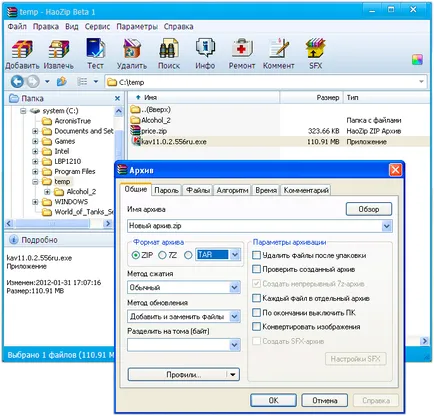This screenshot has height=416, width=434.
Task: Click the Обзор browse button
Action: point(369,209)
